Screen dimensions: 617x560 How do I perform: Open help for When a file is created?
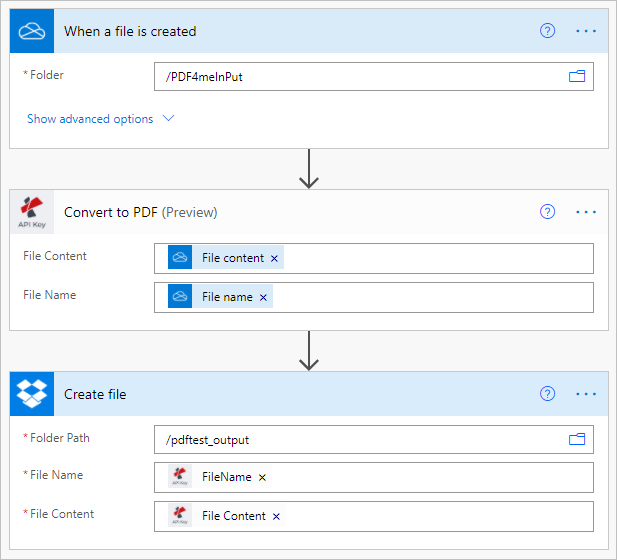[x=547, y=31]
